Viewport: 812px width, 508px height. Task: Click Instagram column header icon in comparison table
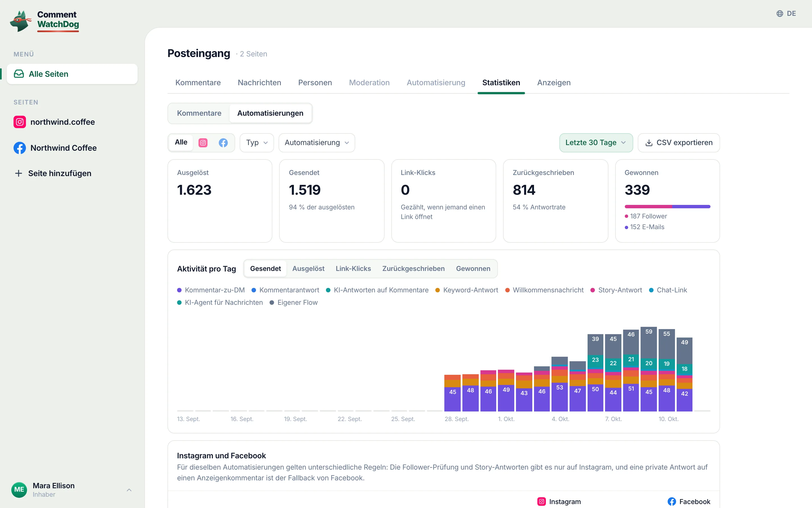point(541,502)
